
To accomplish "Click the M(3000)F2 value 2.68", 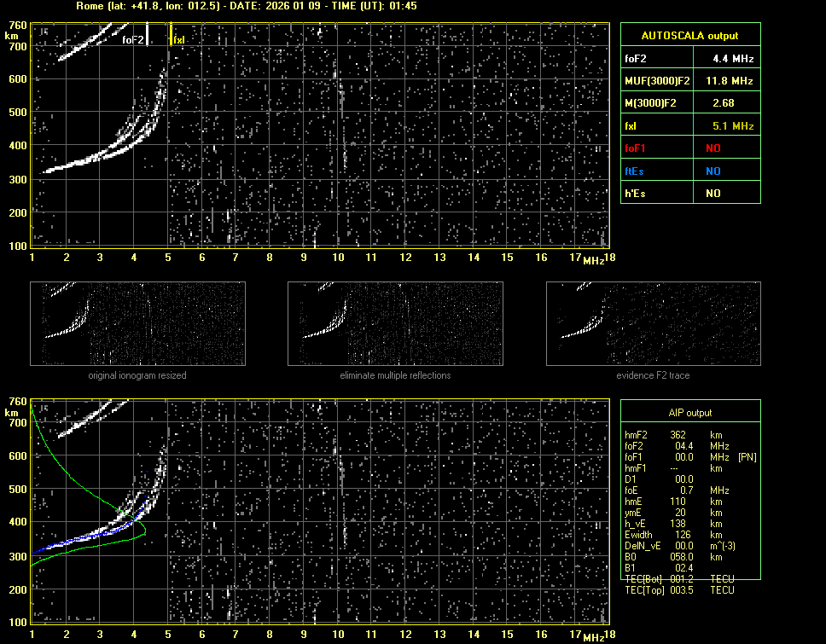I will (x=724, y=103).
